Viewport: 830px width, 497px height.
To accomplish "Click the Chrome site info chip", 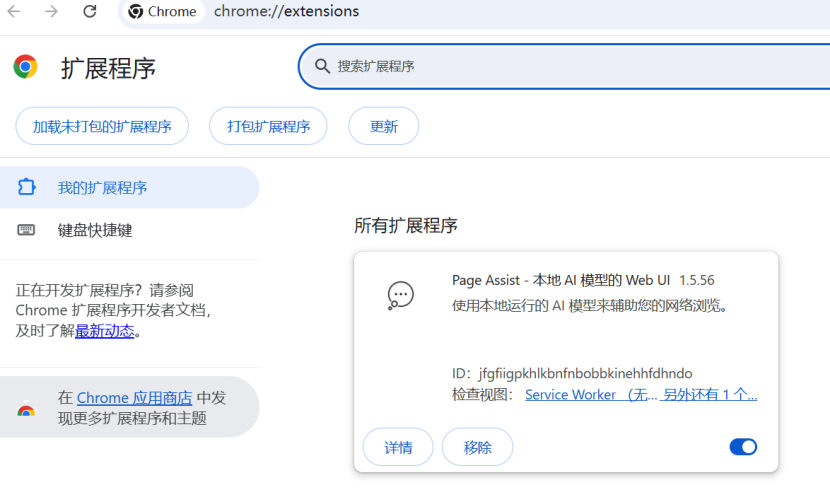I will [x=163, y=11].
